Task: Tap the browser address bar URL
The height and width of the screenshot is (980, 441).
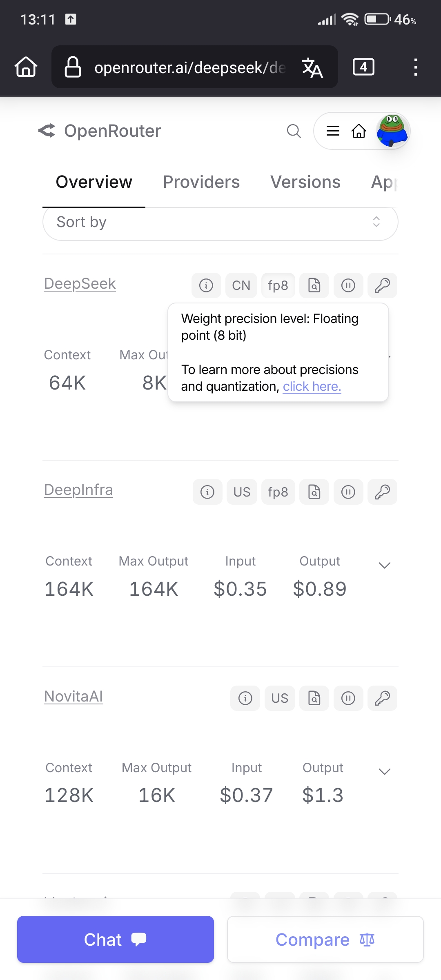Action: click(x=190, y=67)
